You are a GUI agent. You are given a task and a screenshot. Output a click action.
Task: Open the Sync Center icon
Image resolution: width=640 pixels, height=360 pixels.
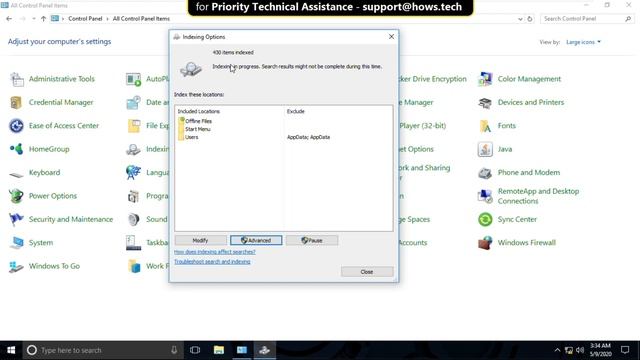(485, 219)
